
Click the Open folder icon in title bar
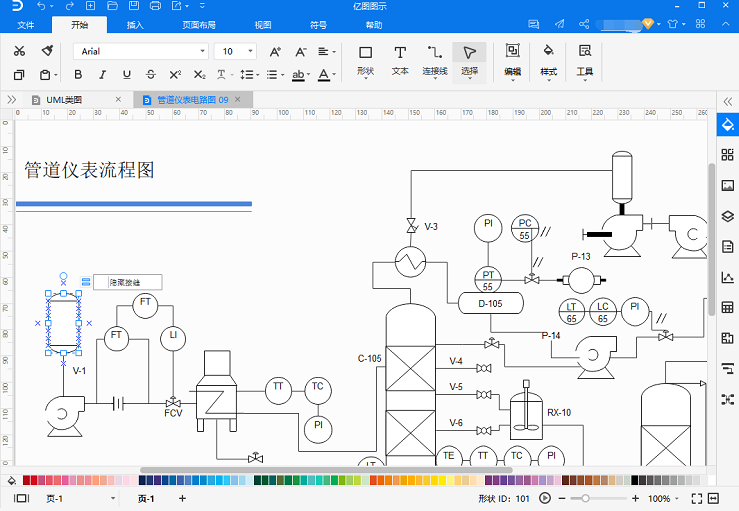point(112,6)
